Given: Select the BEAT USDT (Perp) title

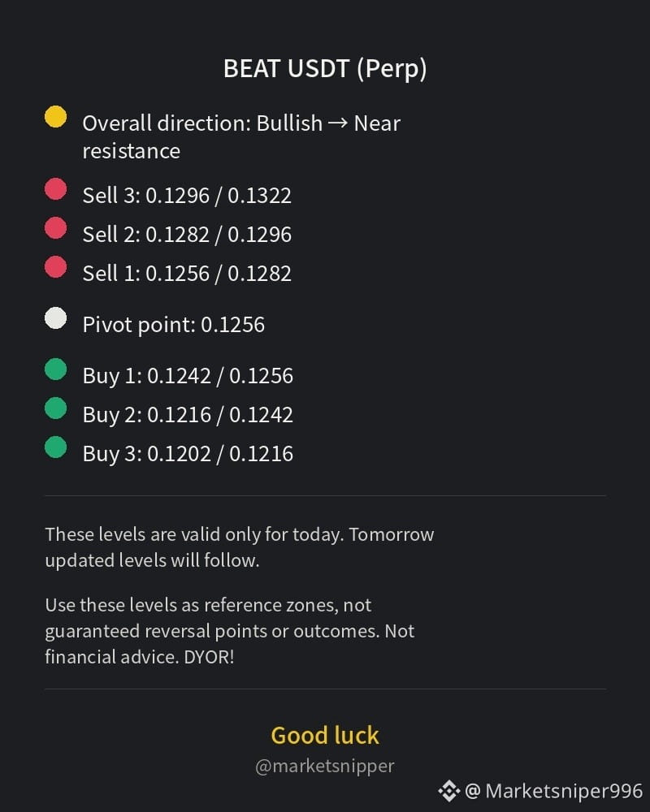Looking at the screenshot, I should tap(325, 69).
